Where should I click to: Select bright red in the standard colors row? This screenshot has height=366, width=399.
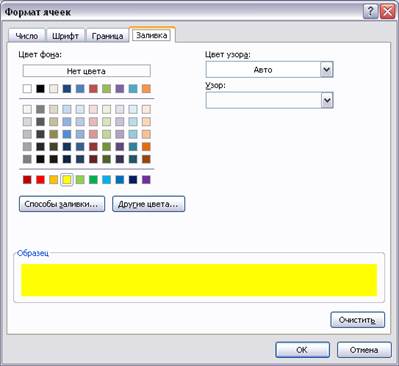[x=40, y=180]
